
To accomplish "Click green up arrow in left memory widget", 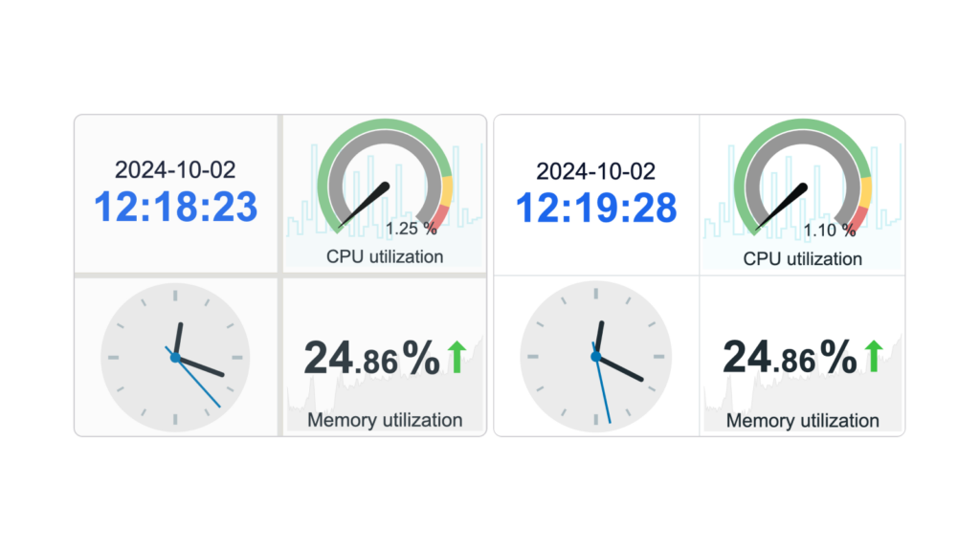I will click(457, 357).
